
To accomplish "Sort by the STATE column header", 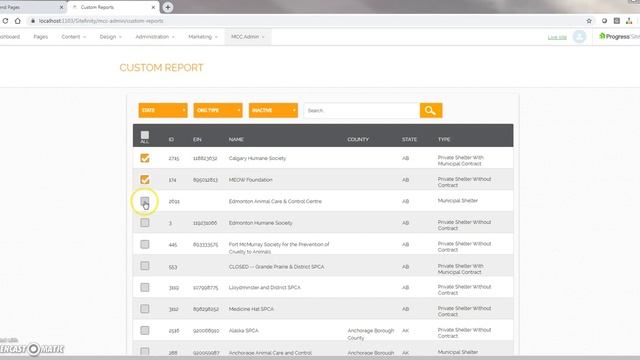I will pyautogui.click(x=409, y=140).
